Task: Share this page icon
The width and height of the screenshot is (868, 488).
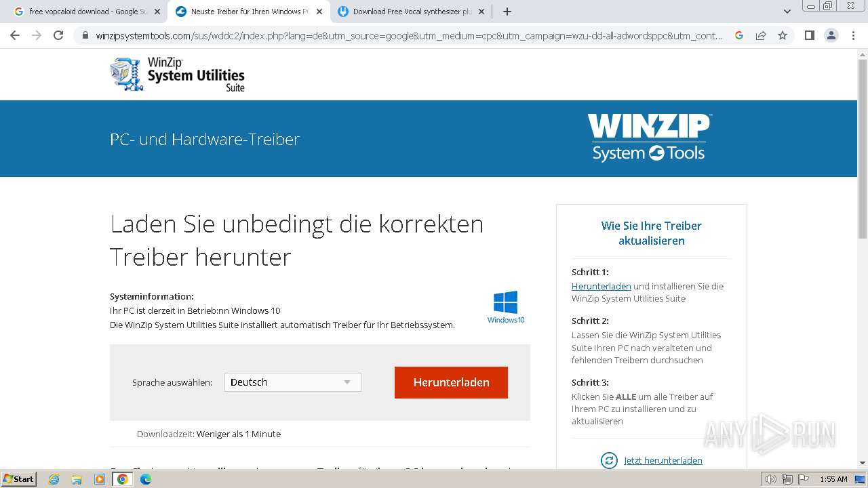Action: tap(761, 35)
